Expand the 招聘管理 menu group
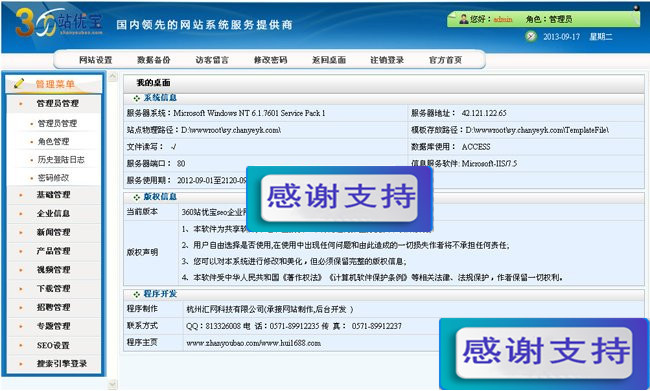This screenshot has width=650, height=391. pyautogui.click(x=54, y=307)
